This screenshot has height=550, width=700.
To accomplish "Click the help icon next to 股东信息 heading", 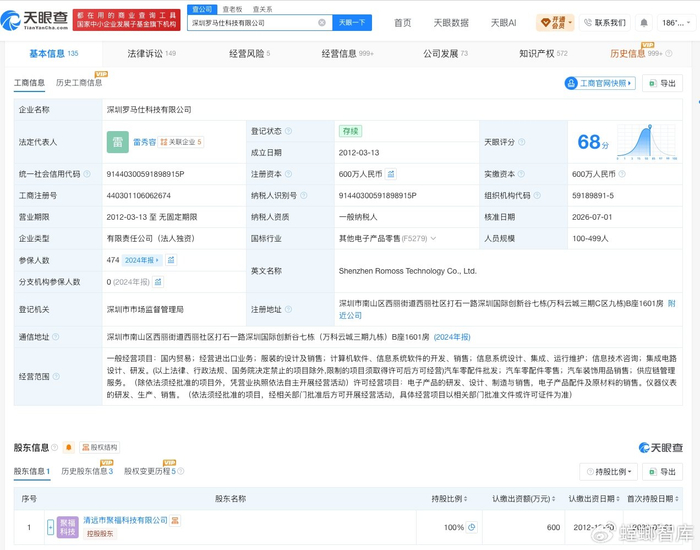I will pyautogui.click(x=54, y=447).
